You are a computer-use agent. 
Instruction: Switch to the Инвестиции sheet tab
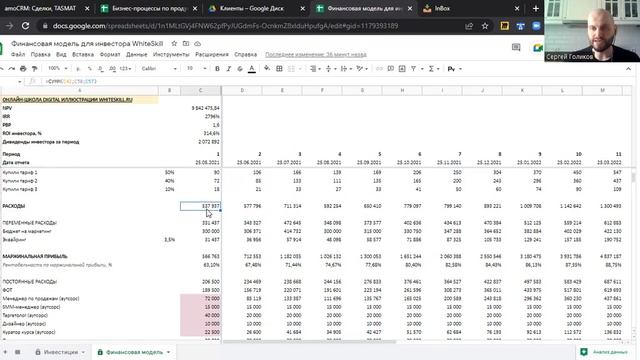click(60, 352)
